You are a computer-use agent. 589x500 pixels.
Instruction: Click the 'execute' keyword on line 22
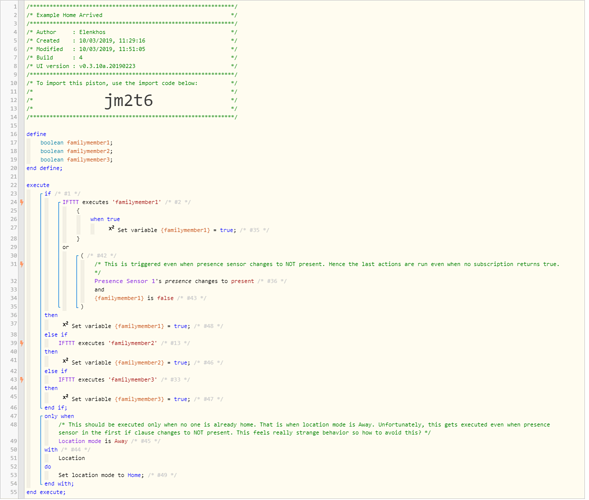pyautogui.click(x=38, y=185)
